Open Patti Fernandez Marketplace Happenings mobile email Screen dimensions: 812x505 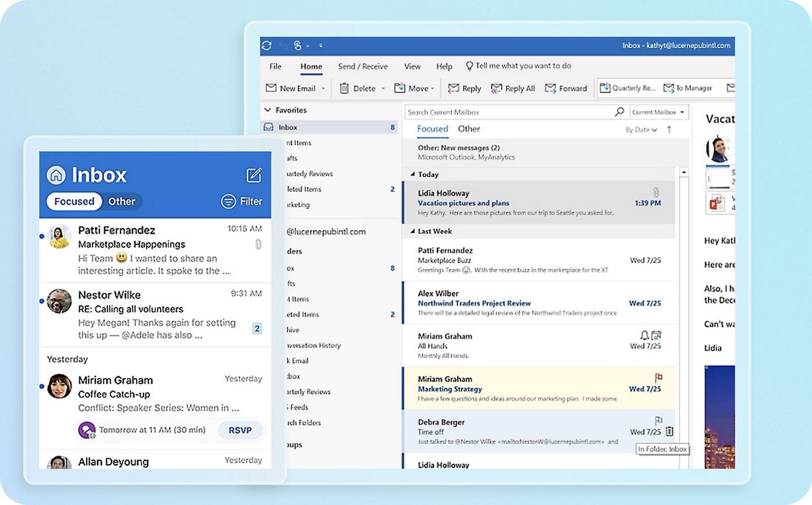point(155,251)
